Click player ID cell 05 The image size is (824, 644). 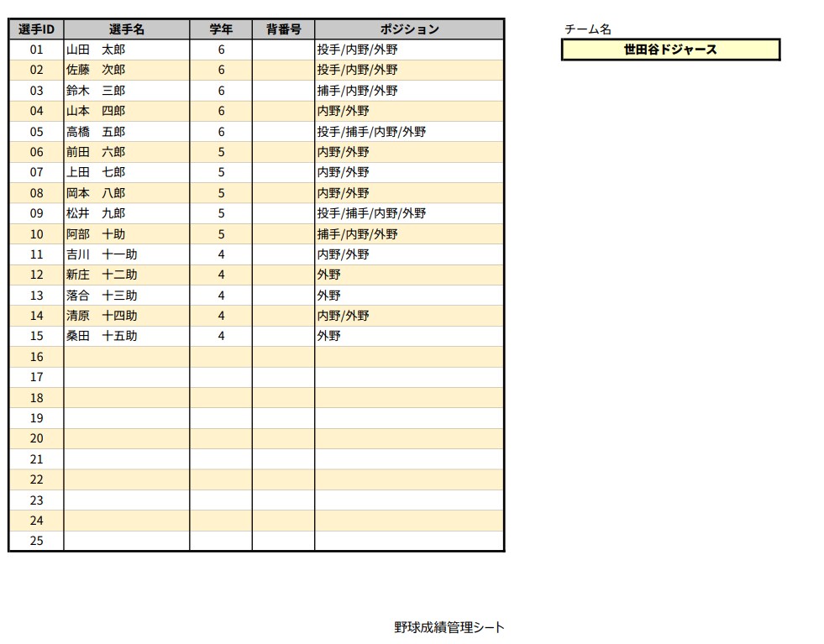click(x=36, y=132)
